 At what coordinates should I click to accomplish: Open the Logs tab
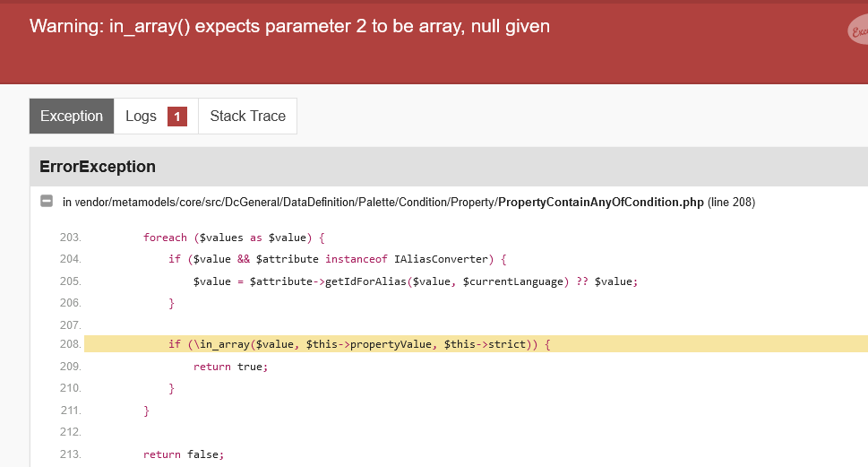pos(141,117)
